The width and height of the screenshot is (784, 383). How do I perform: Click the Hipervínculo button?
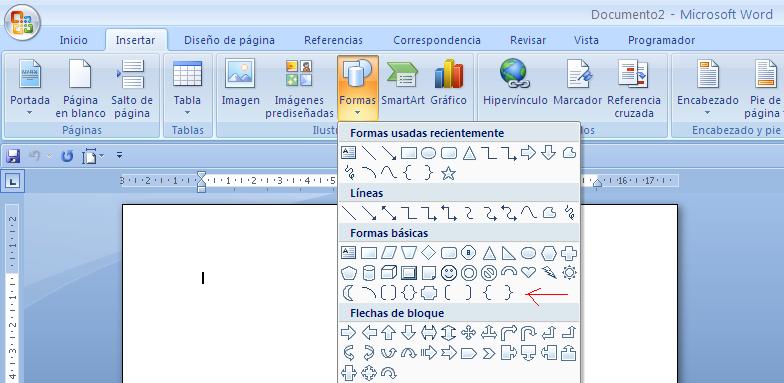point(515,82)
